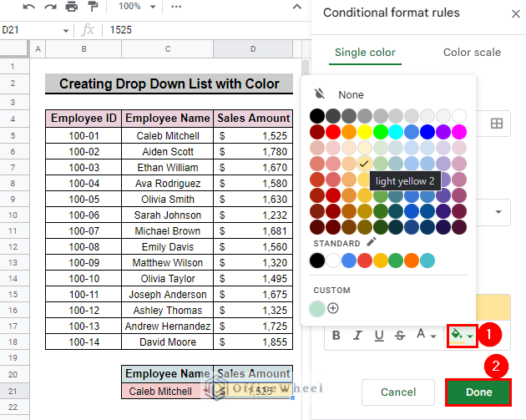The height and width of the screenshot is (420, 526).
Task: Pick the black swatch in the top row
Action: [x=317, y=116]
